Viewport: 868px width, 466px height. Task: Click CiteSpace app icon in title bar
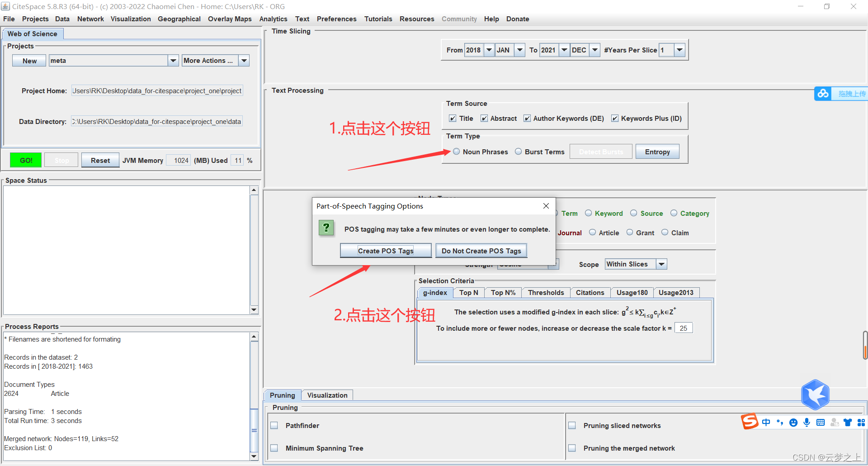(5, 6)
